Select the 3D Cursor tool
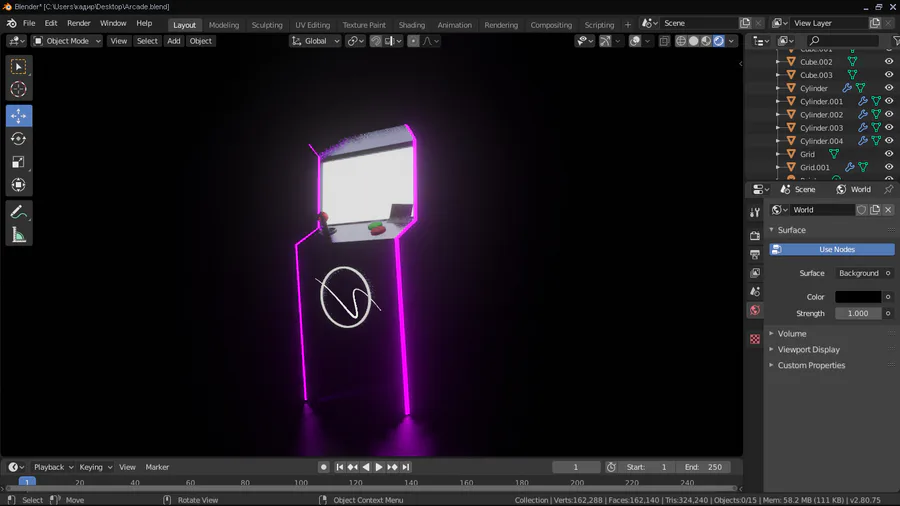This screenshot has width=900, height=506. click(18, 89)
